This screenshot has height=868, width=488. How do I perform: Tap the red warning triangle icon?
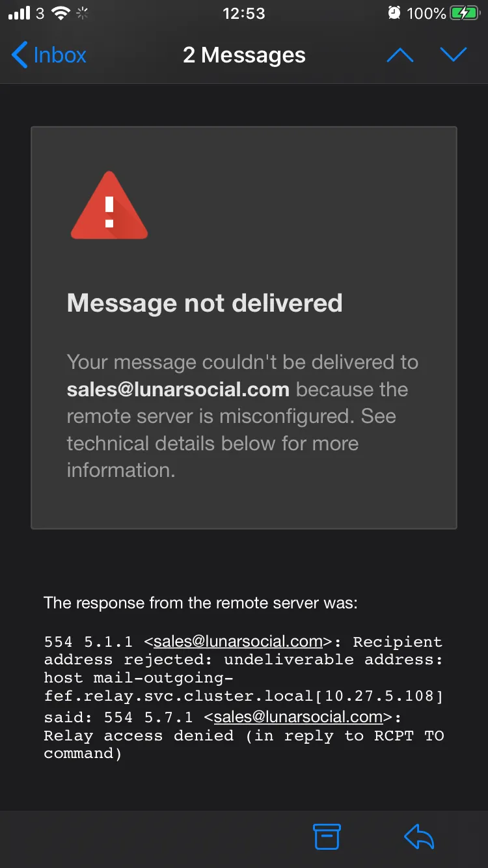109,206
